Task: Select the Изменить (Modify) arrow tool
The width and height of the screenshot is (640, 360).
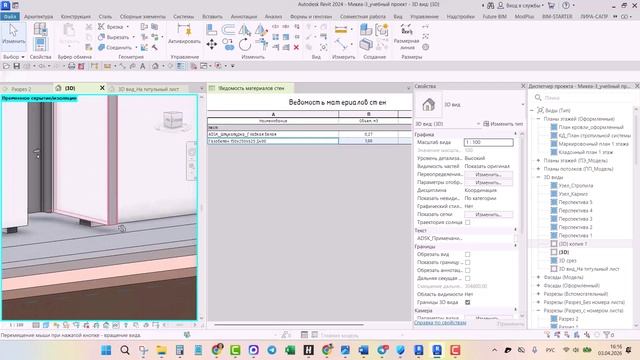Action: click(x=13, y=34)
